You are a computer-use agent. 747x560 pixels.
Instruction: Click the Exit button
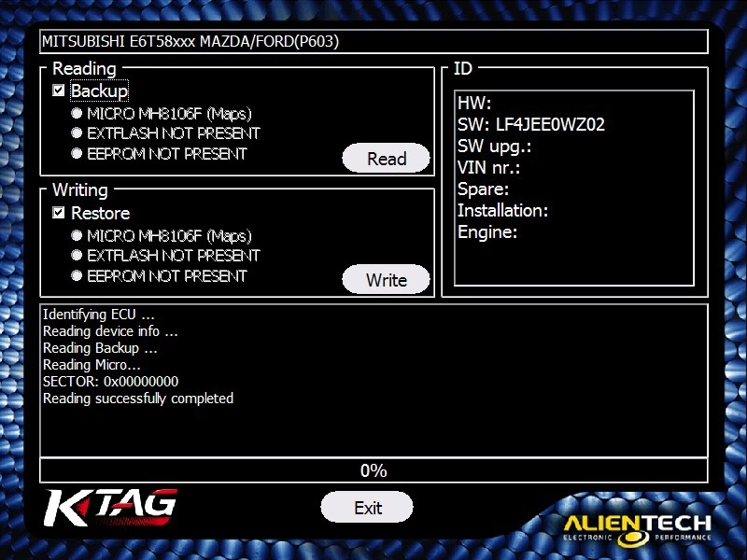click(x=367, y=507)
